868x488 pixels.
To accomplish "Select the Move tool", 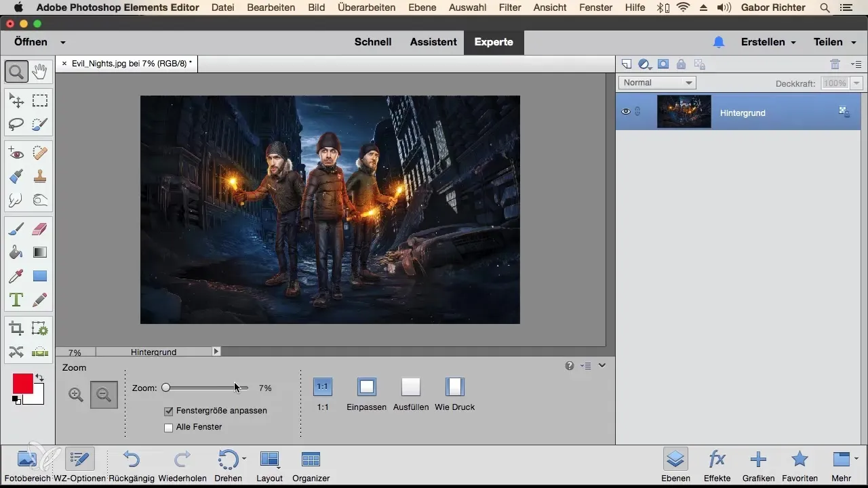I will [x=16, y=101].
